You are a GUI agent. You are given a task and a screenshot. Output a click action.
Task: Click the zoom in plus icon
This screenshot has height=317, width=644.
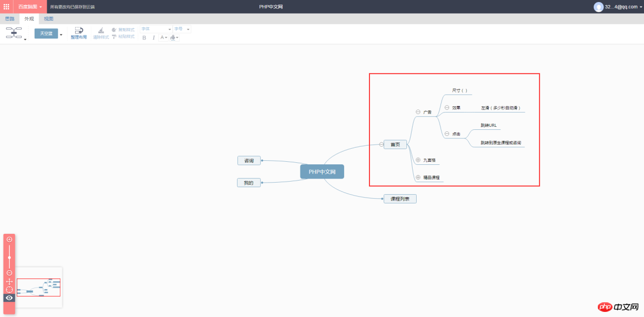[x=9, y=239]
